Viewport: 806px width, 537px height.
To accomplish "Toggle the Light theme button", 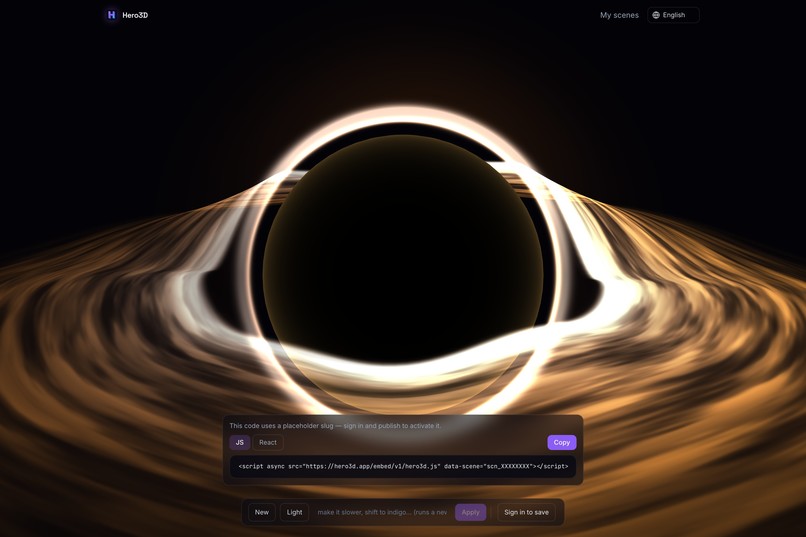I will 295,512.
